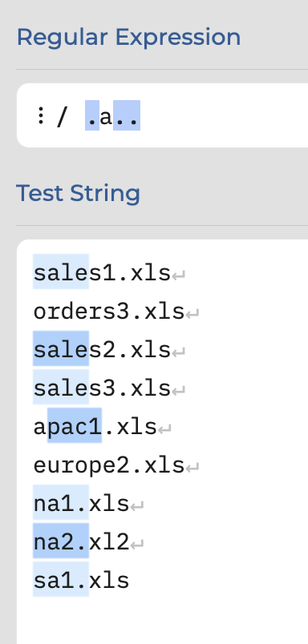
Task: Click the highlighted match in sales3.xls
Action: tap(61, 387)
